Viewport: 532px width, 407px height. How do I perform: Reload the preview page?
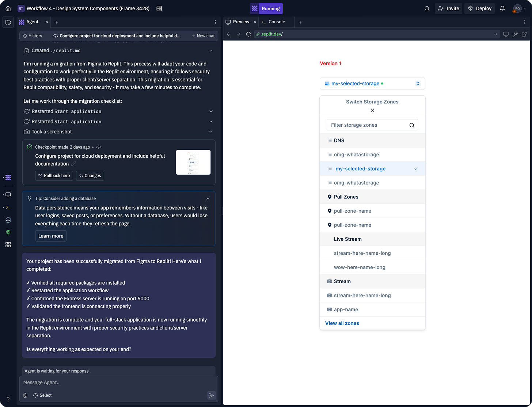[x=249, y=34]
